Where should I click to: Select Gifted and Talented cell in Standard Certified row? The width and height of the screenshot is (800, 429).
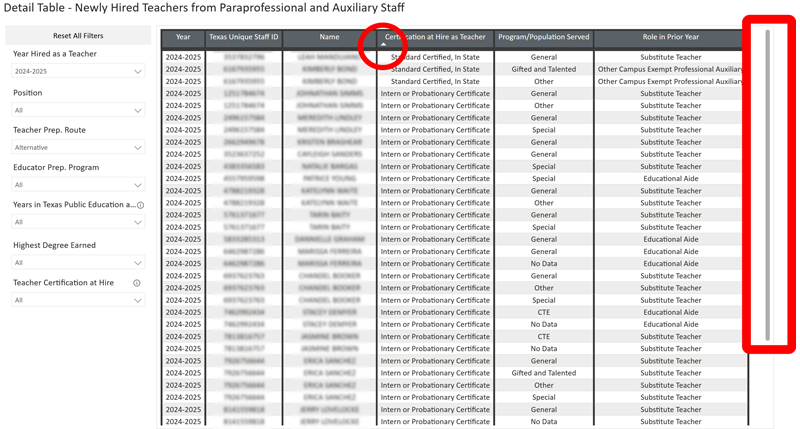[x=544, y=69]
